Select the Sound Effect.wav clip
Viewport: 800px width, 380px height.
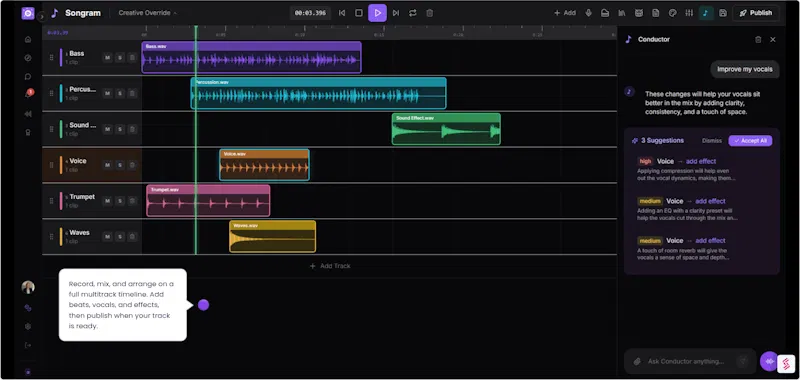446,129
